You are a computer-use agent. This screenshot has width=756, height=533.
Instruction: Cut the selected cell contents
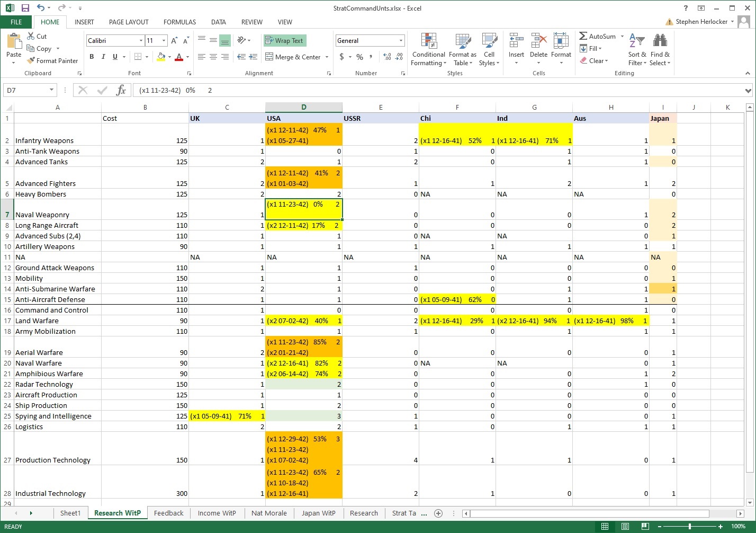click(37, 36)
